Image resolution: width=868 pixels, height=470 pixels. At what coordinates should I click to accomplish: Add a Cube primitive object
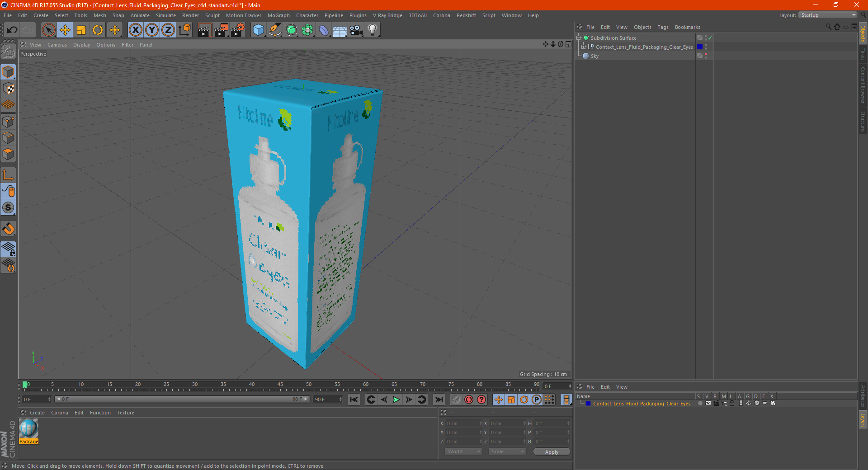[258, 30]
